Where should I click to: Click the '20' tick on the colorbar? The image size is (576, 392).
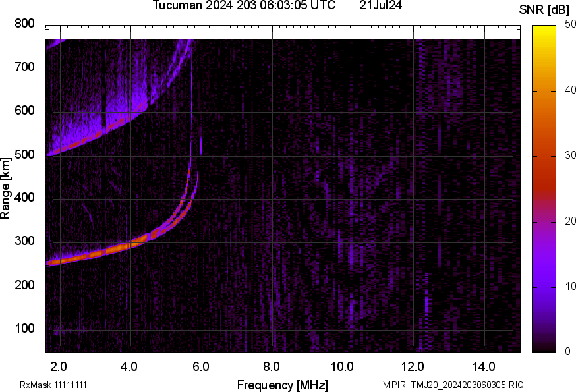(x=570, y=221)
